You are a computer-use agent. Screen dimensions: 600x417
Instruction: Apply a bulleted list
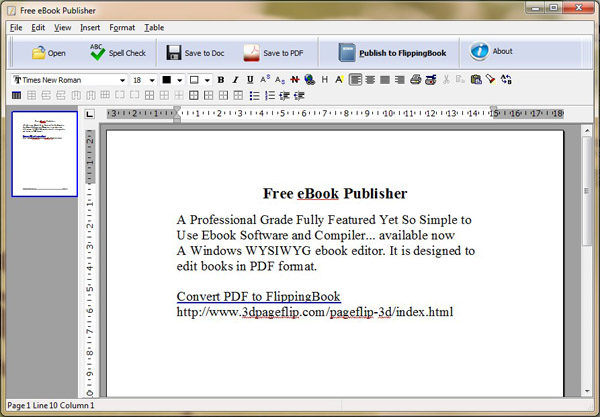(254, 95)
